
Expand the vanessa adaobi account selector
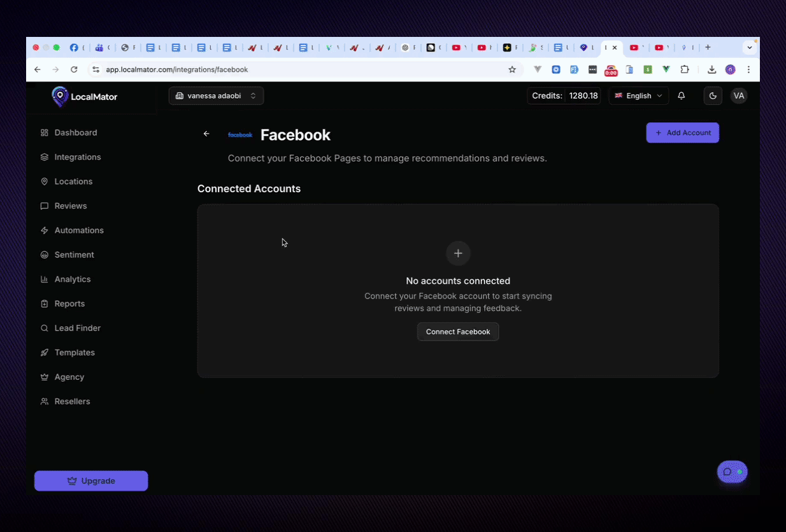click(x=216, y=96)
